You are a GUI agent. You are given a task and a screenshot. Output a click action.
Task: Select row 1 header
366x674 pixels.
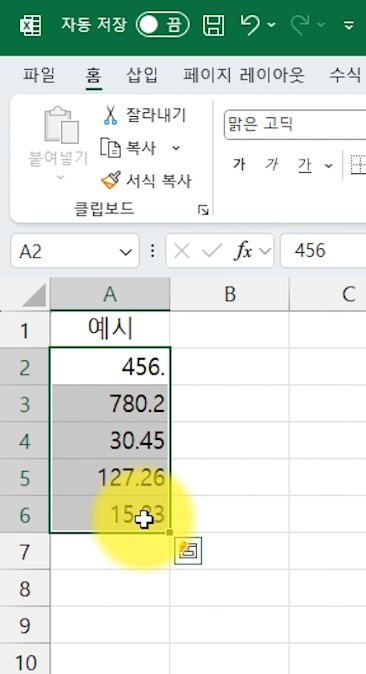point(25,330)
